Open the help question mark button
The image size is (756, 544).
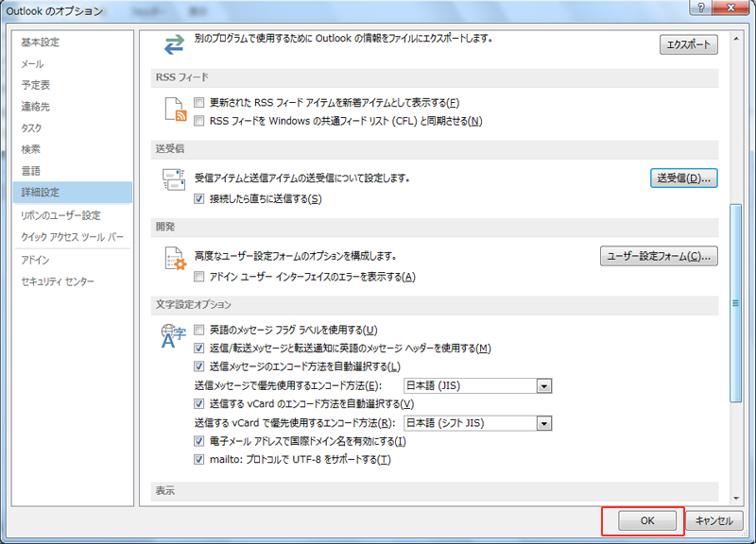tap(701, 8)
